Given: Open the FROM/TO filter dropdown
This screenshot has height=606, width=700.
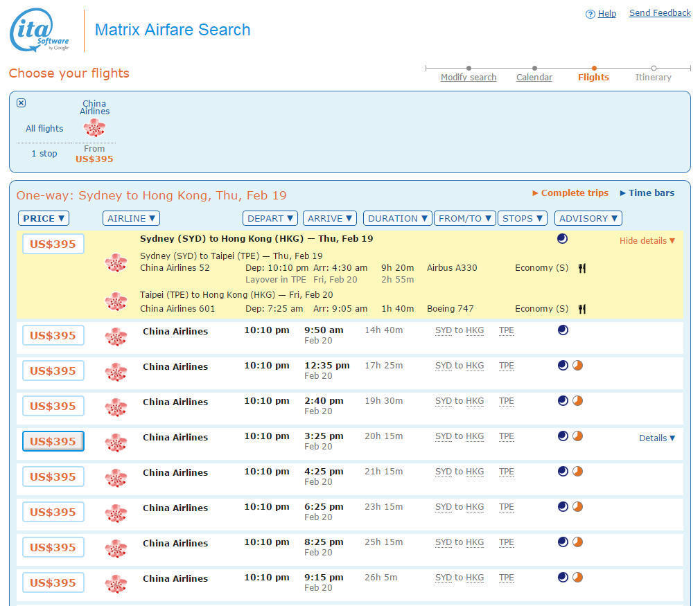Looking at the screenshot, I should [x=465, y=218].
